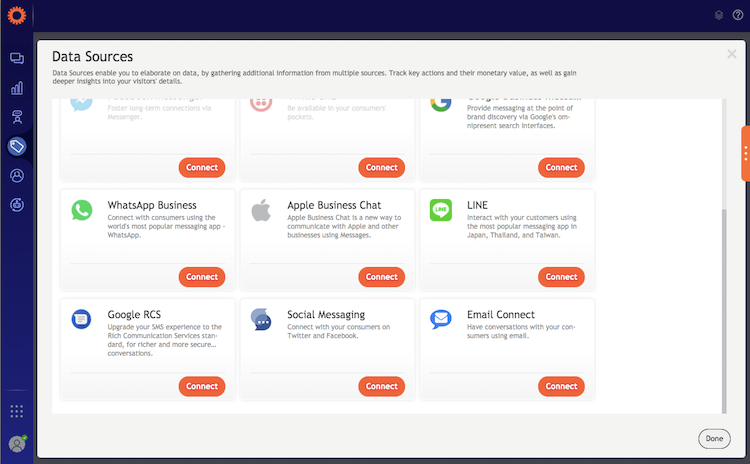Click the Apple Business Chat logo
The image size is (750, 464).
coord(261,210)
